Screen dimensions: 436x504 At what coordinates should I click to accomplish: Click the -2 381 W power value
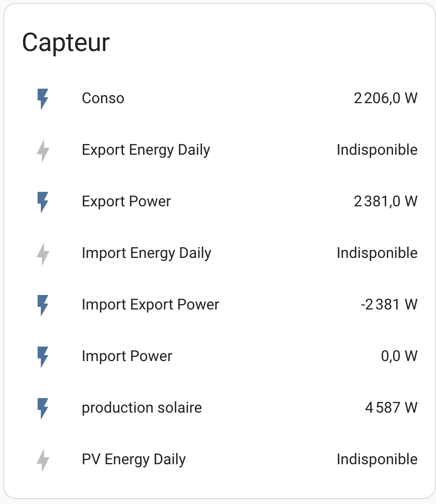coord(389,305)
